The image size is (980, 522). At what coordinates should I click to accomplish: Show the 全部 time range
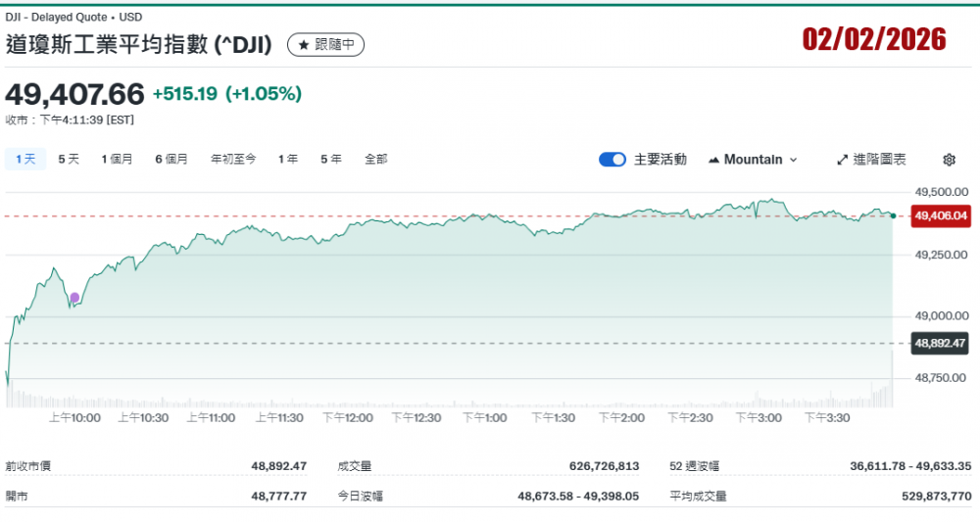[376, 159]
